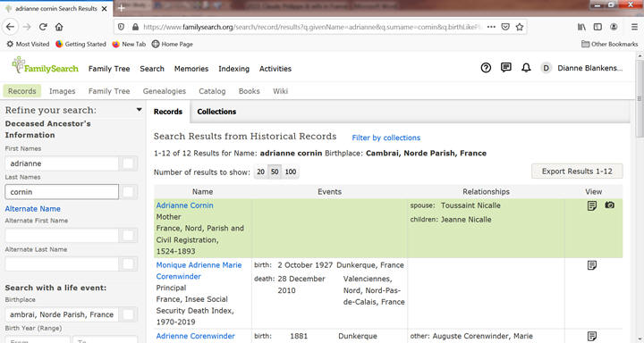Screen dimensions: 644x343
Task: Click the Alternate First Name field
Action: [x=62, y=236]
